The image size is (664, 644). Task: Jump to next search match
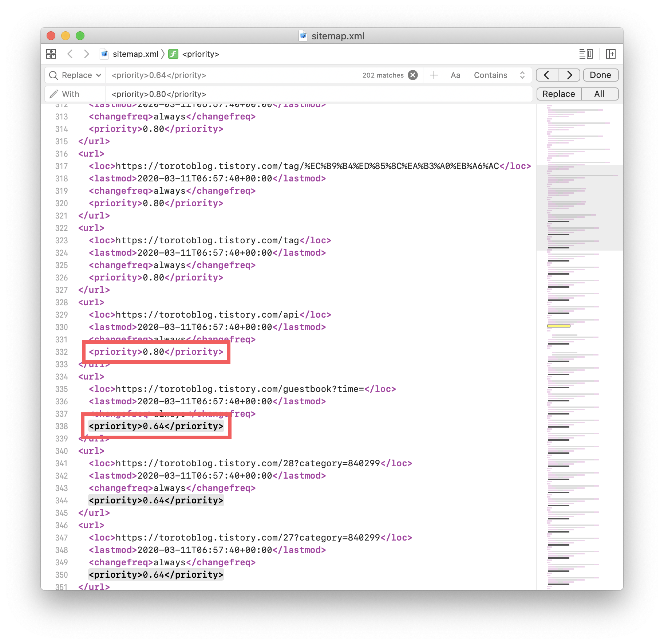569,75
